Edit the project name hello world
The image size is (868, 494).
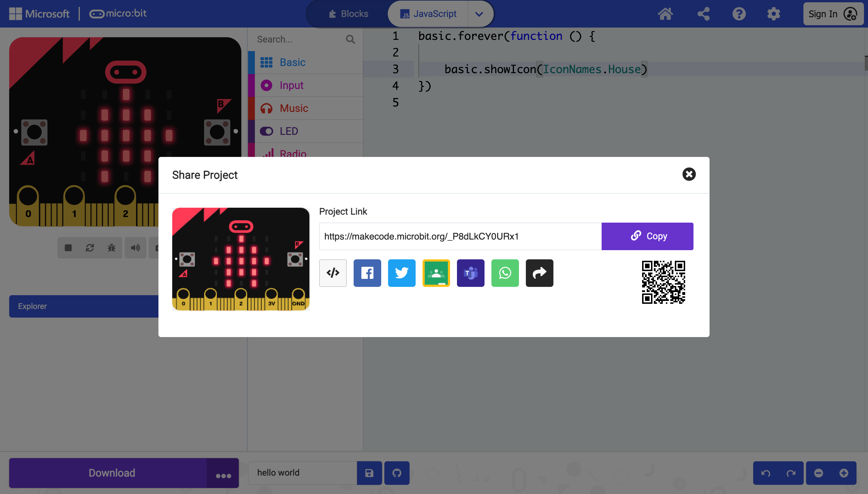point(303,472)
